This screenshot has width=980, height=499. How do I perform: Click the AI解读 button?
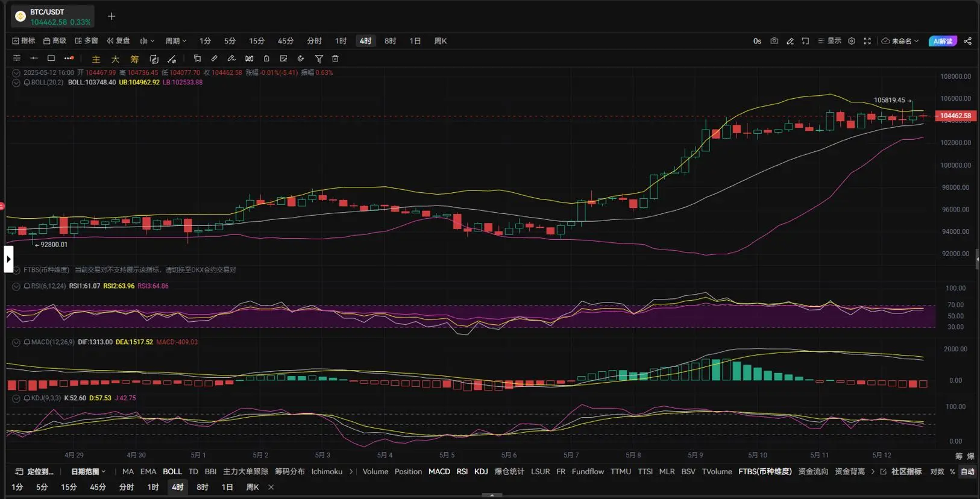(943, 41)
